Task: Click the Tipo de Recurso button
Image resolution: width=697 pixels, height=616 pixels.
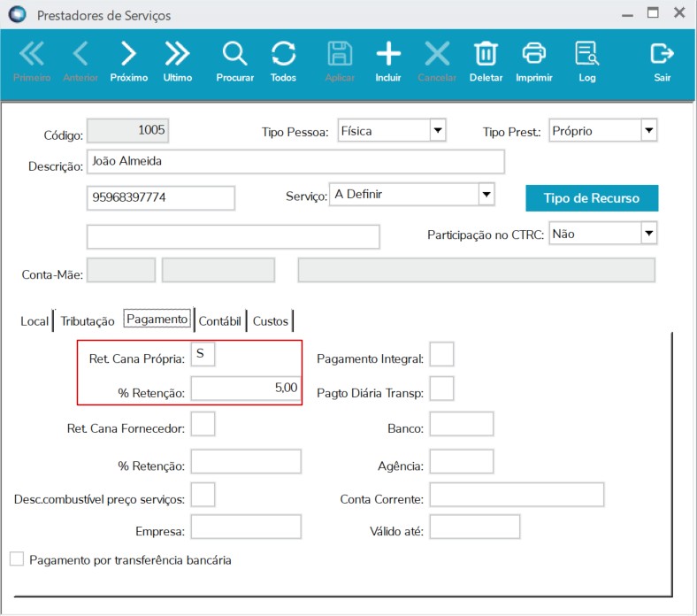Action: 592,198
